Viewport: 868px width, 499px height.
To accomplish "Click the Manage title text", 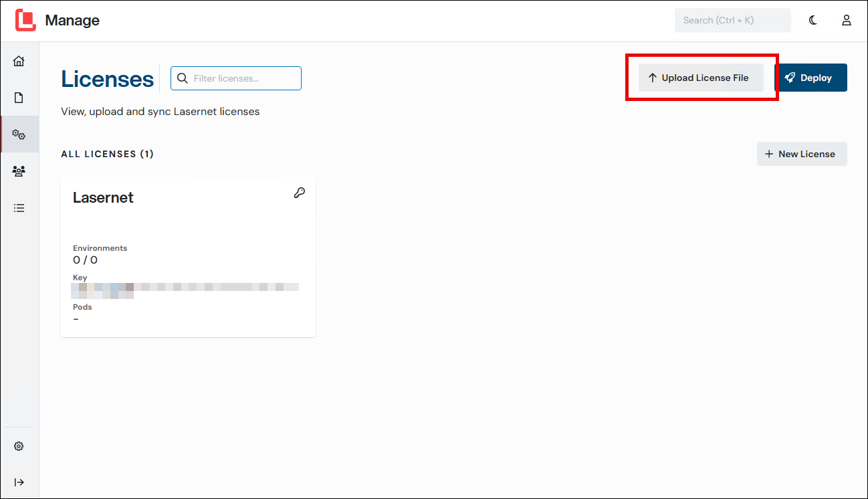I will [x=72, y=20].
